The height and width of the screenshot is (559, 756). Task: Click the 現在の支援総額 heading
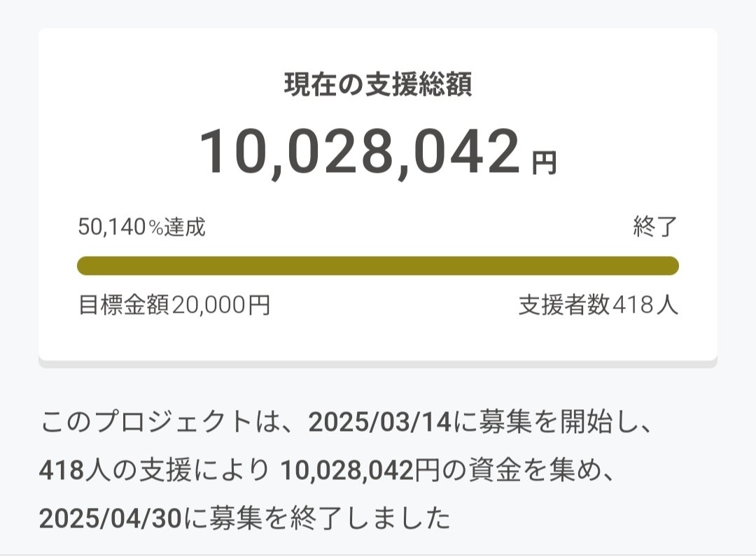(377, 85)
